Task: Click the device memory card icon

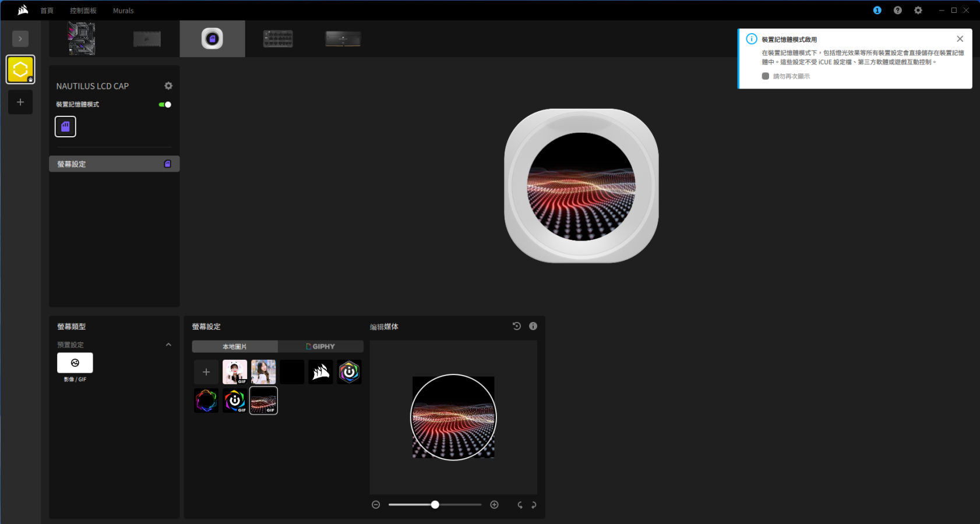Action: point(65,126)
